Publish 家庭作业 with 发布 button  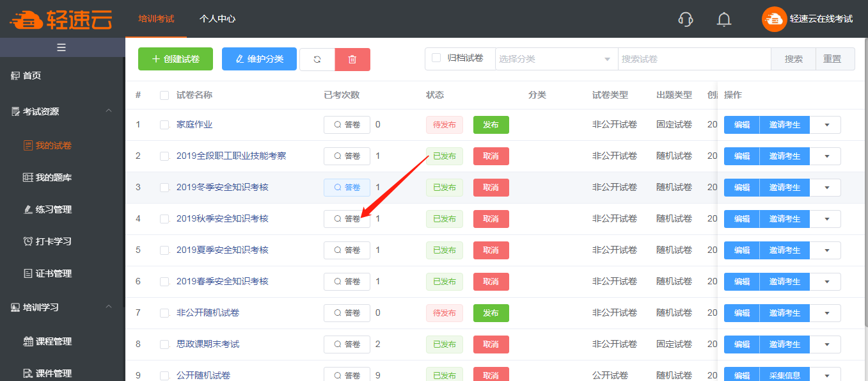491,125
